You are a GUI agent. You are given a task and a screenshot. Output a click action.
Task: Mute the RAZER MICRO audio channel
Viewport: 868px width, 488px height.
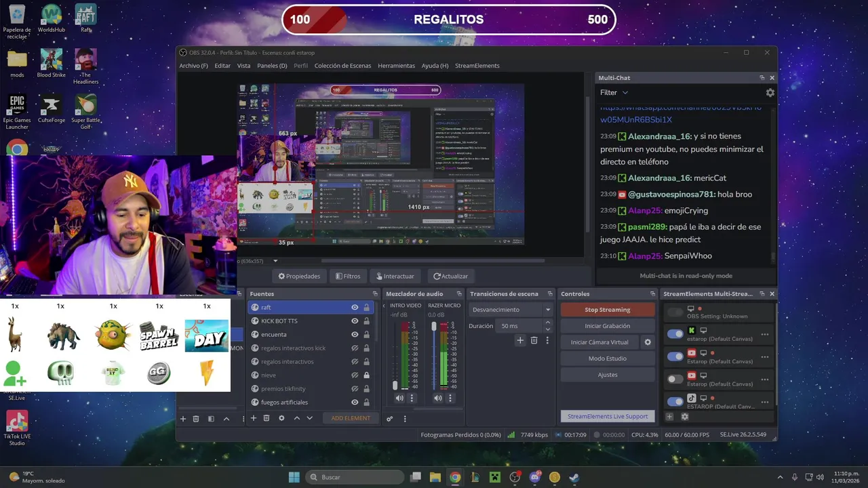pyautogui.click(x=437, y=398)
